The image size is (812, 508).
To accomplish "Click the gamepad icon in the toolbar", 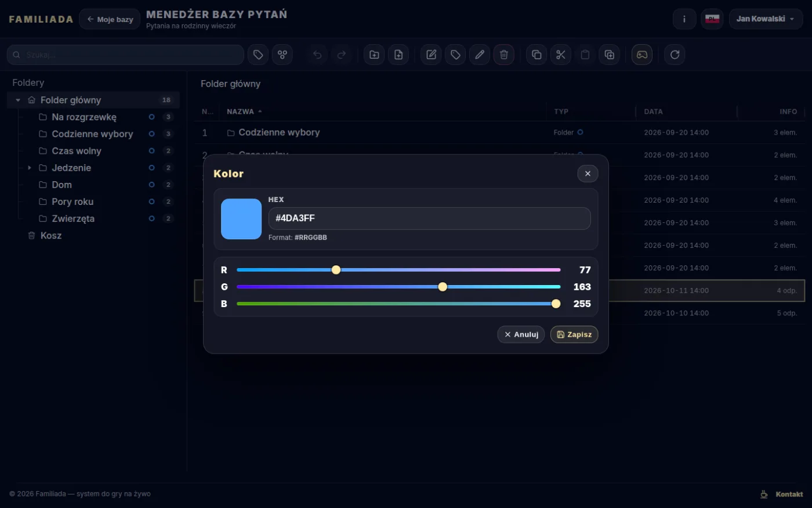I will coord(642,55).
